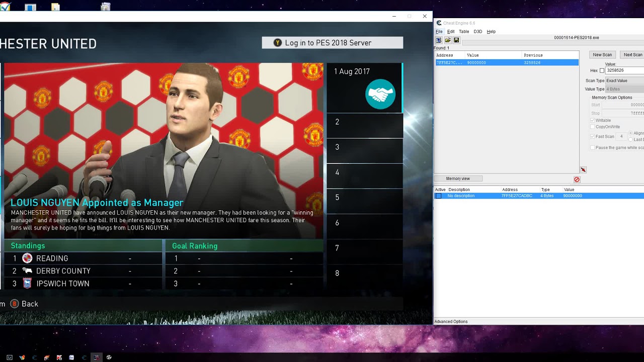Click the Next Scan button
This screenshot has height=362, width=644.
[x=632, y=55]
